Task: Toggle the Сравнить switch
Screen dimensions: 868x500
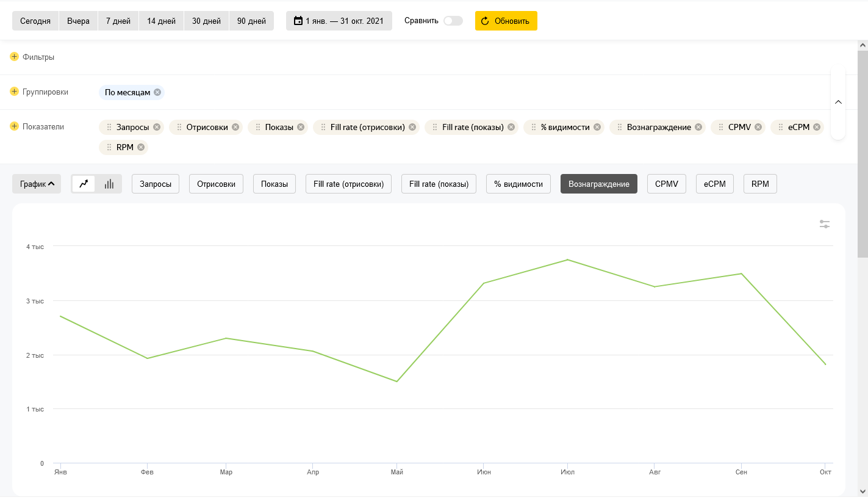Action: point(453,21)
